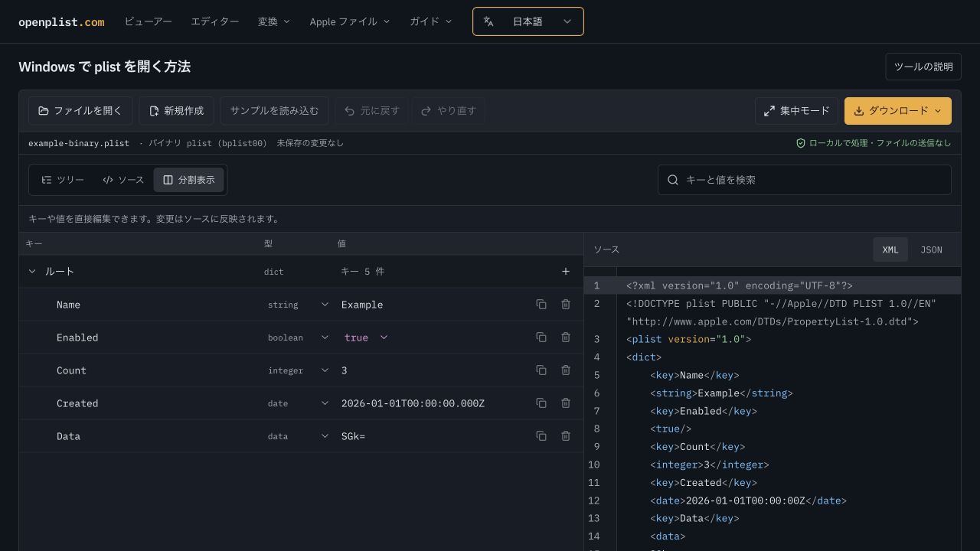Copy the Created row

click(x=541, y=403)
